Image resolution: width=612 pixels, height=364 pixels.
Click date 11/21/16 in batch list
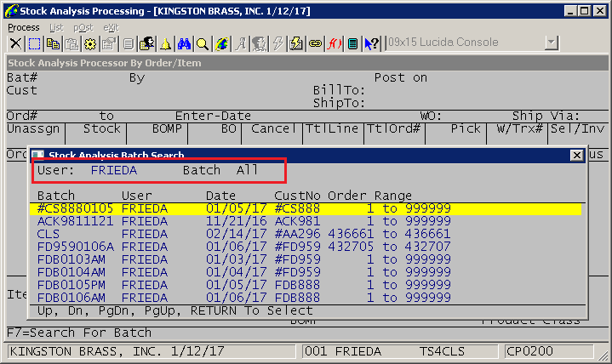tap(236, 221)
